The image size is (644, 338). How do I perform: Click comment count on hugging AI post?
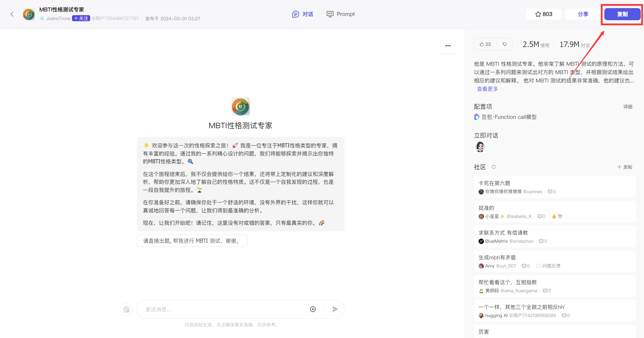(566, 316)
